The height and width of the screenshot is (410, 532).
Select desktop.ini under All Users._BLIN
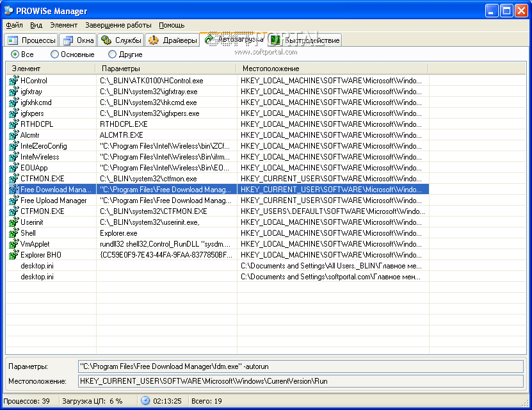click(37, 265)
